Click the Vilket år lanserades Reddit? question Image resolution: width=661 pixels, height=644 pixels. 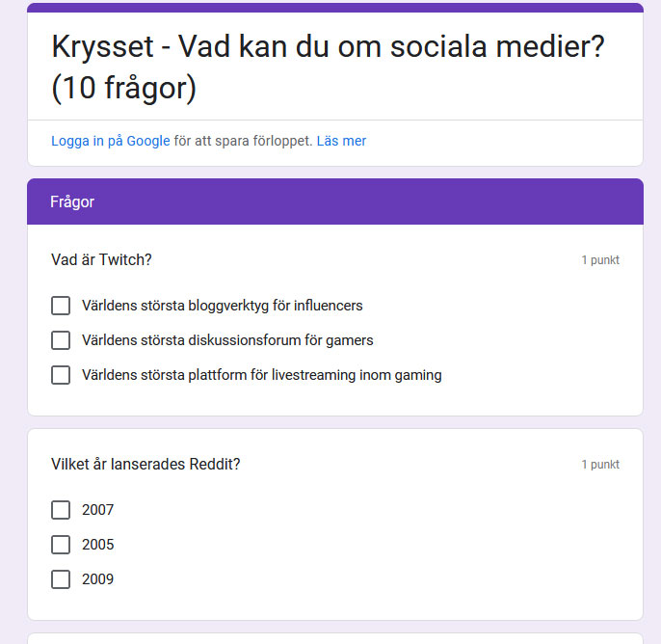coord(145,464)
